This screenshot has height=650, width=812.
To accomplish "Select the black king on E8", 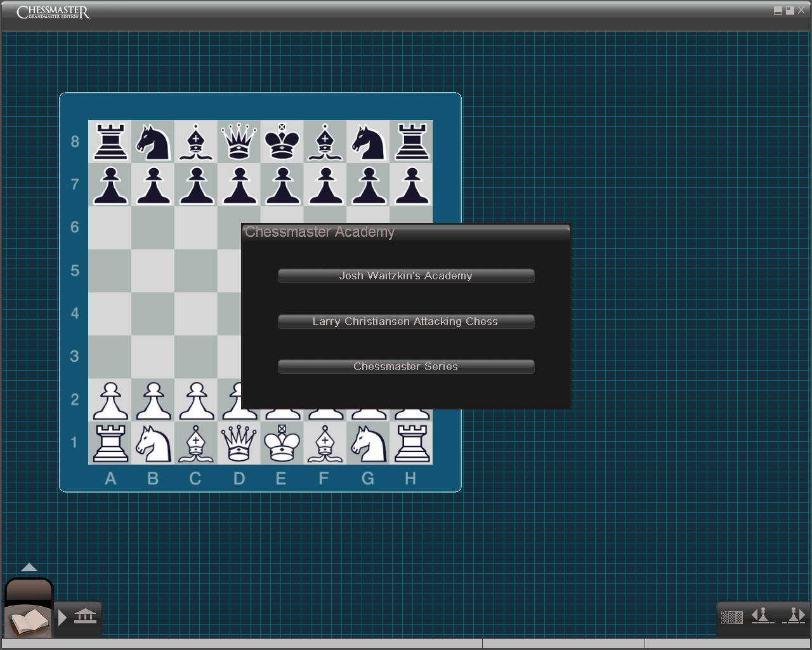I will (x=282, y=142).
